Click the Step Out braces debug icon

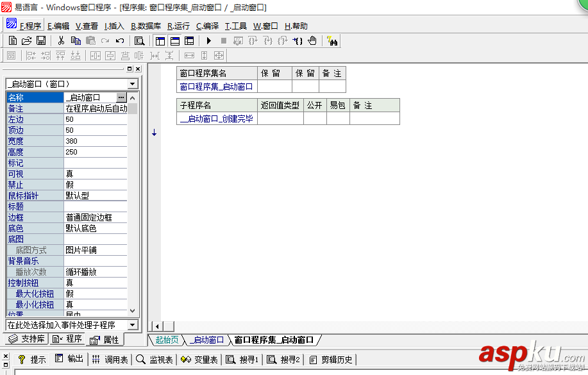[x=282, y=40]
